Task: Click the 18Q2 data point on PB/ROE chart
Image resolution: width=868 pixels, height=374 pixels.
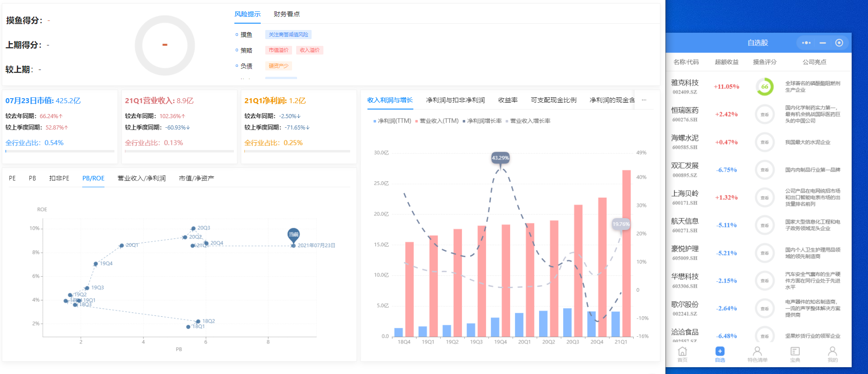Action: [x=198, y=321]
